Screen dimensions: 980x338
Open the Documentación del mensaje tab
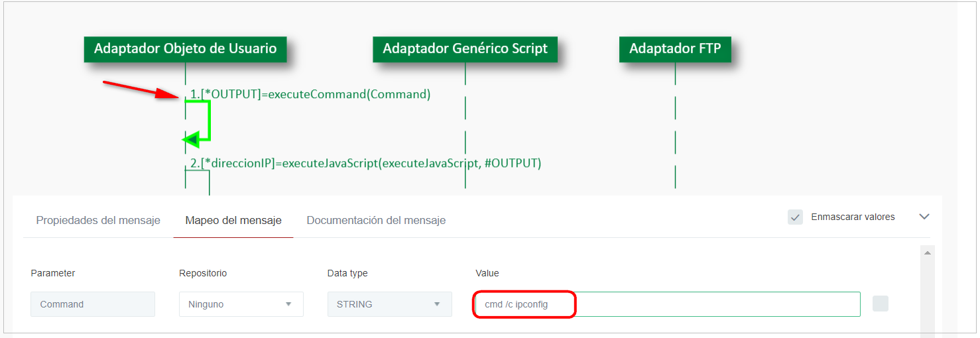pos(376,221)
